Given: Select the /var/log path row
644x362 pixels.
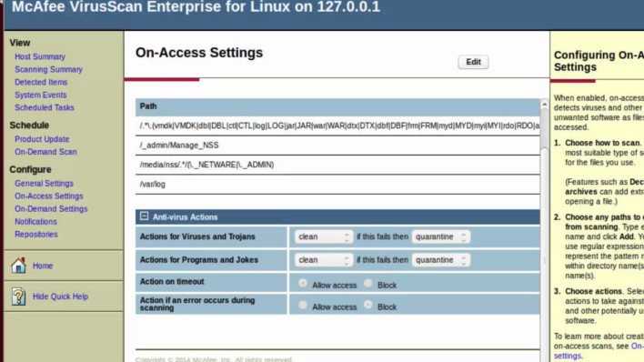Looking at the screenshot, I should [337, 185].
